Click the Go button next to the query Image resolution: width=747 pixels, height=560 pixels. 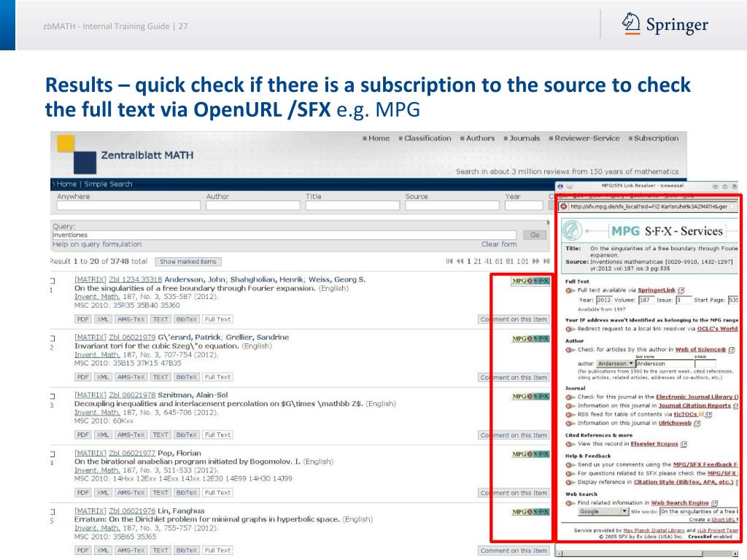(535, 236)
